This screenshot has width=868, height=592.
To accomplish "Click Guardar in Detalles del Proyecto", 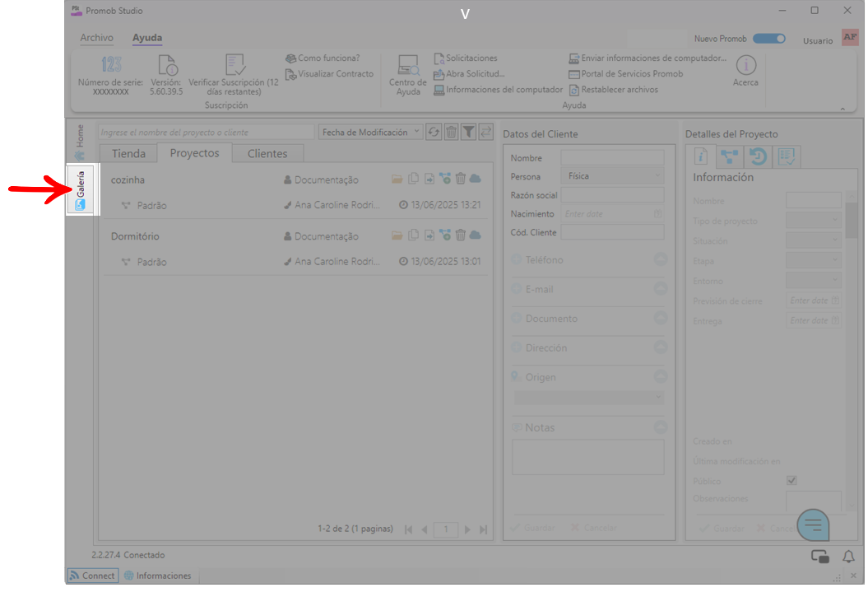I will tap(722, 529).
